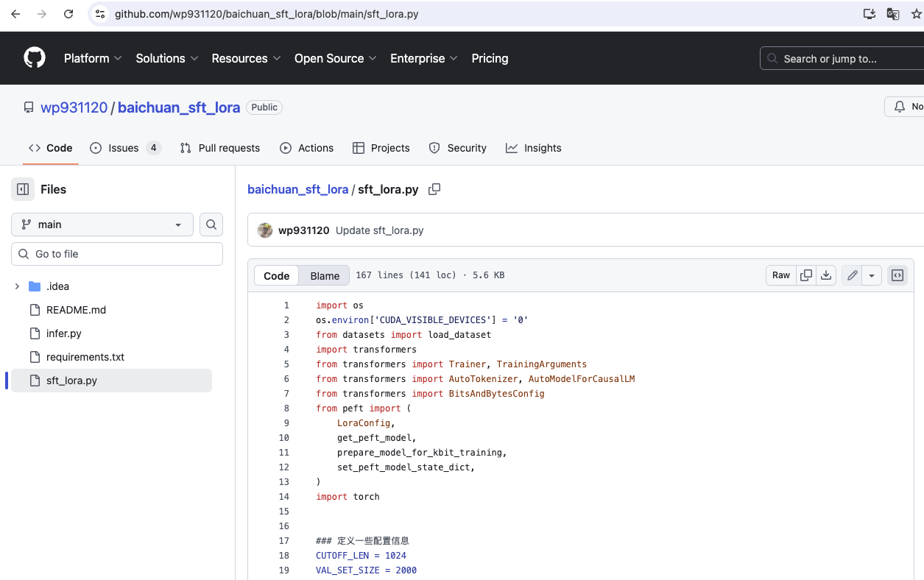The width and height of the screenshot is (924, 580).
Task: Click the wp931120 avatar in commit bar
Action: click(265, 230)
